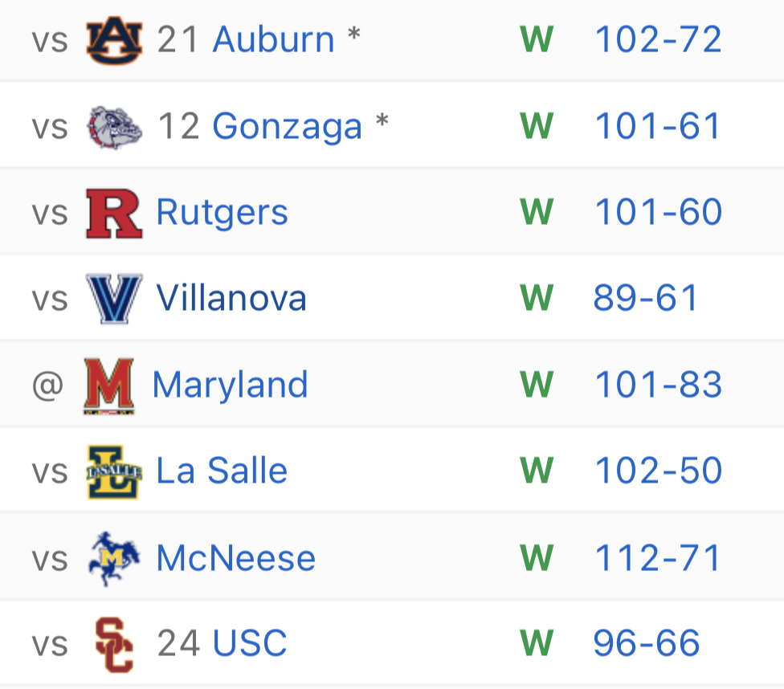Select the Rutgers red R logo
Image resolution: width=784 pixels, height=689 pixels.
(x=115, y=214)
